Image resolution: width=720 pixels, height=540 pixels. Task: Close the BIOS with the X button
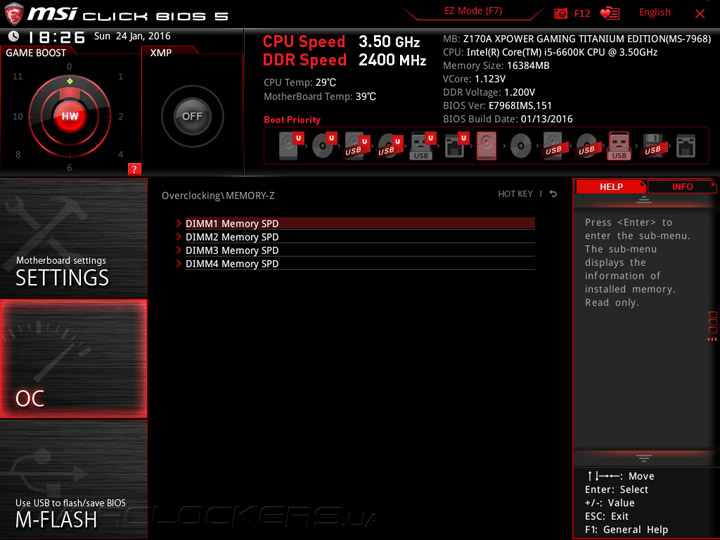[700, 14]
